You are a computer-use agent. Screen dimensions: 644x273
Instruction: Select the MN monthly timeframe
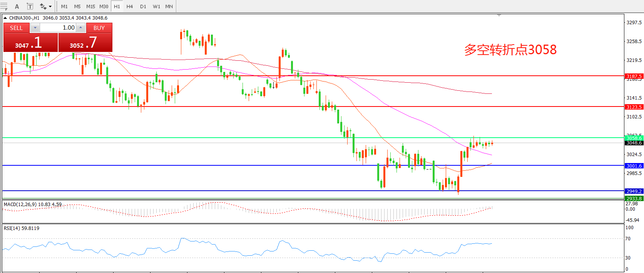pos(169,7)
